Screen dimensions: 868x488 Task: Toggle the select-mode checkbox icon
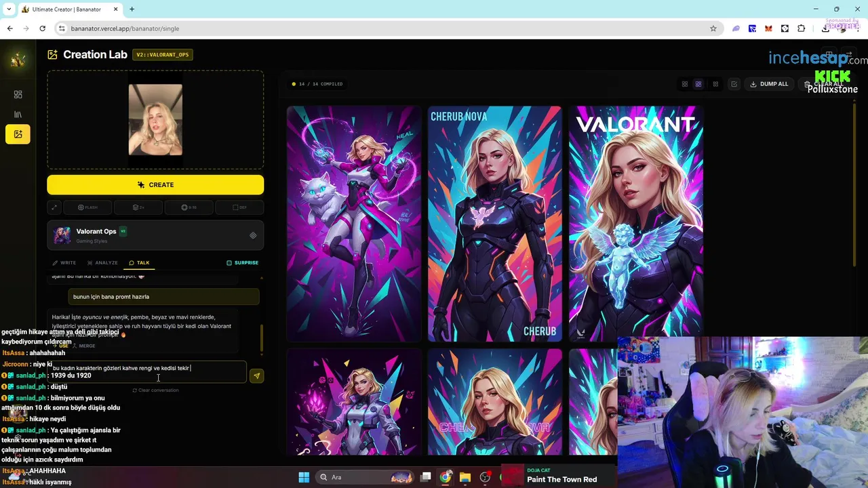(734, 84)
